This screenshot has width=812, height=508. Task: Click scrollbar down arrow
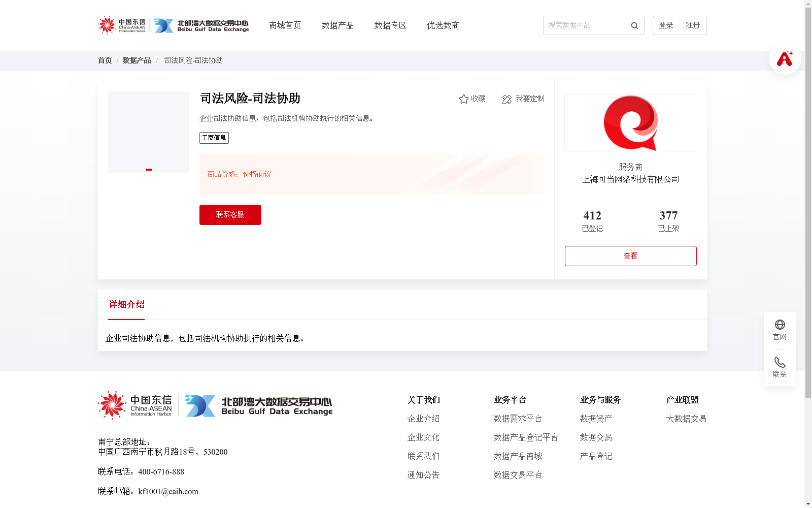pyautogui.click(x=808, y=504)
